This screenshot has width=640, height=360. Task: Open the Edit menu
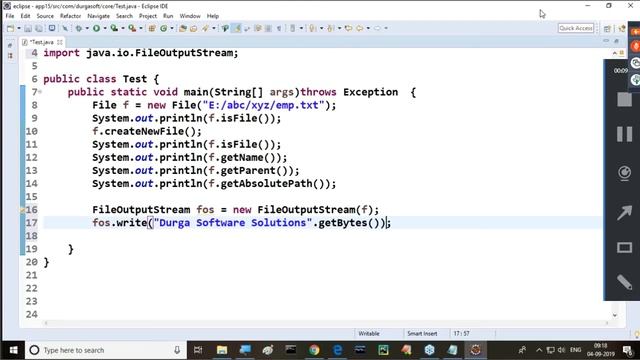point(25,16)
